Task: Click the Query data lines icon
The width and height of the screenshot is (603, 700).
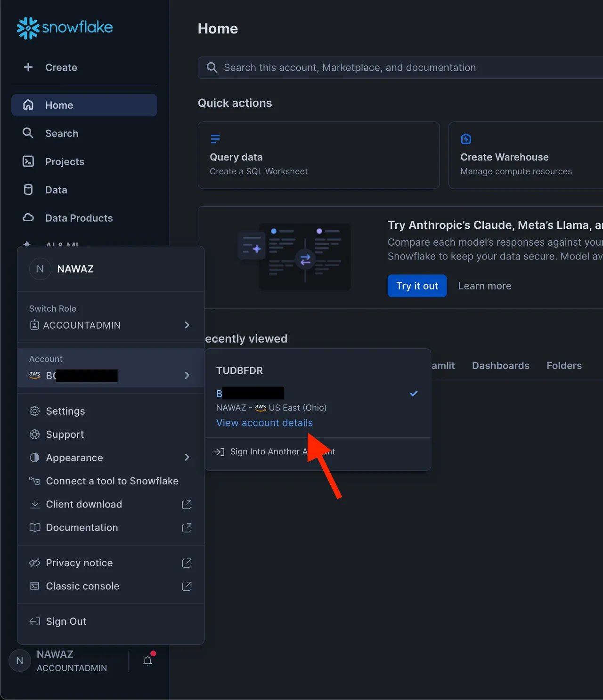Action: 215,139
